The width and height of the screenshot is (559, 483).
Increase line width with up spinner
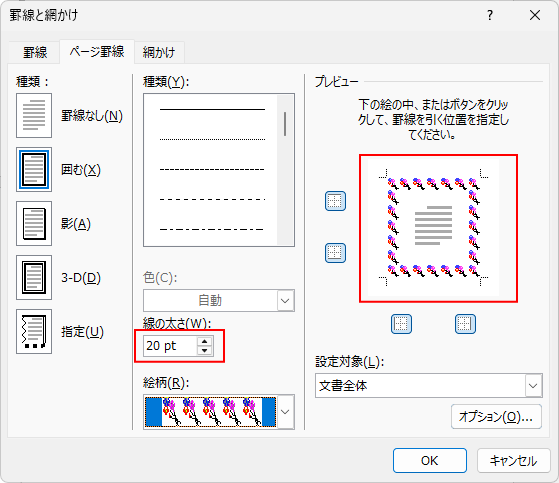tap(205, 341)
